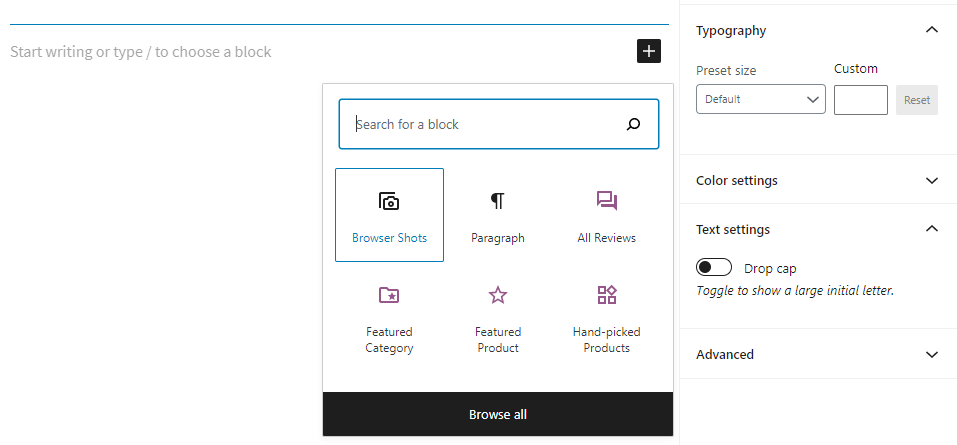Click the Custom font size input
The width and height of the screenshot is (957, 445).
[x=860, y=100]
